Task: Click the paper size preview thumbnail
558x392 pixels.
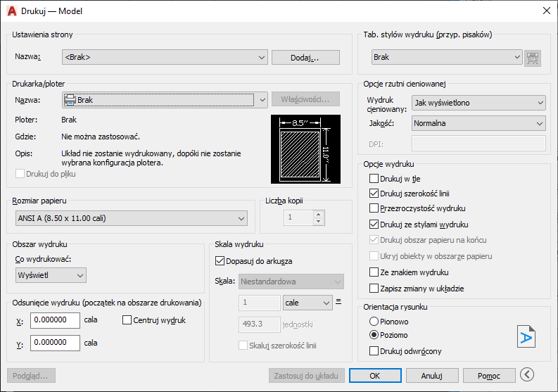Action: [305, 149]
